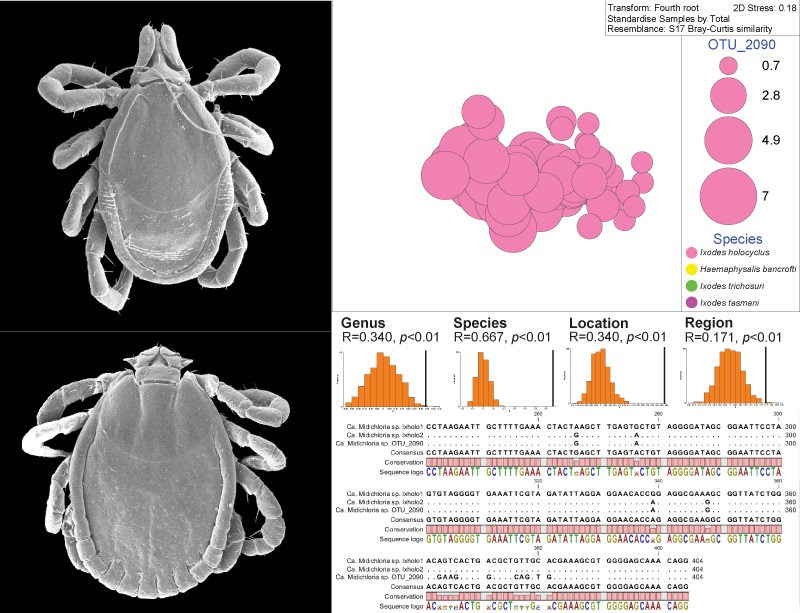Image resolution: width=800 pixels, height=613 pixels.
Task: Click position marker 400 in the alignment
Action: tap(658, 548)
